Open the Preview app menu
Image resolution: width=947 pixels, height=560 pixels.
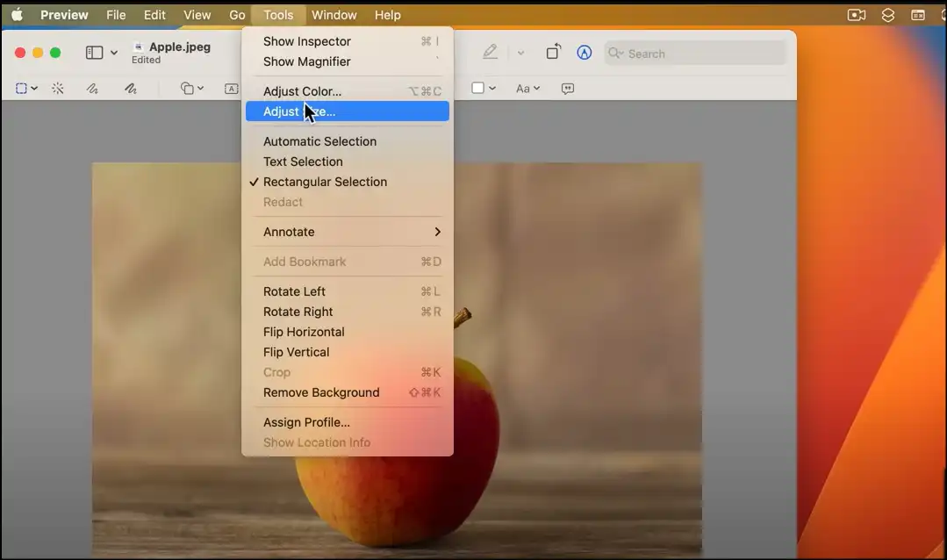click(64, 15)
